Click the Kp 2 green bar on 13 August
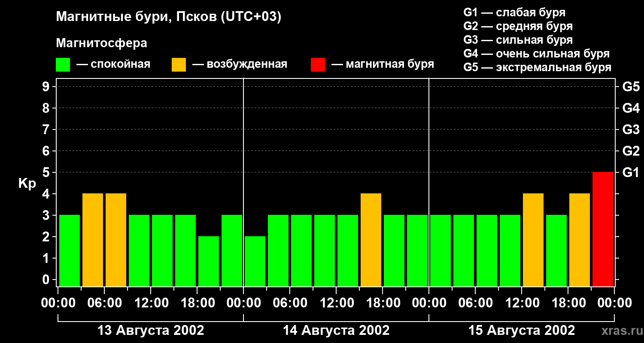644x343 pixels. 209,261
